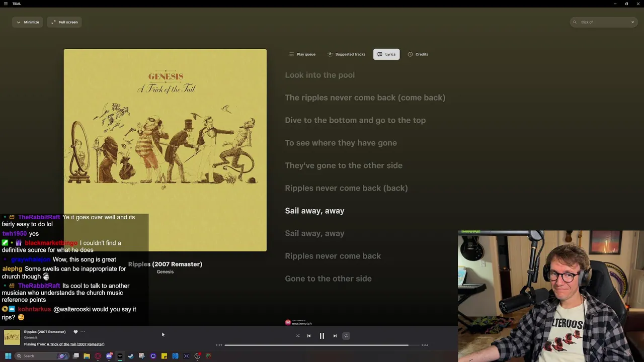Image resolution: width=644 pixels, height=362 pixels.
Task: Click the large album cover art
Action: click(x=165, y=150)
